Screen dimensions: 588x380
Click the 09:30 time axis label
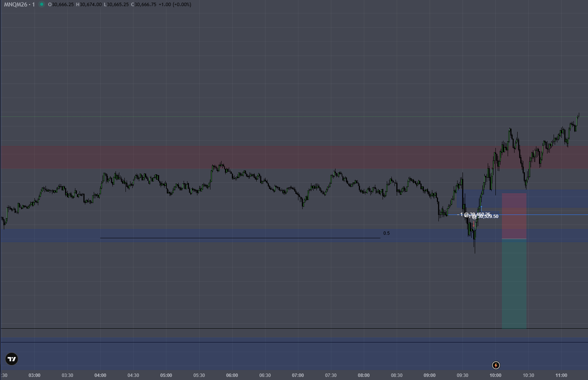click(x=463, y=375)
